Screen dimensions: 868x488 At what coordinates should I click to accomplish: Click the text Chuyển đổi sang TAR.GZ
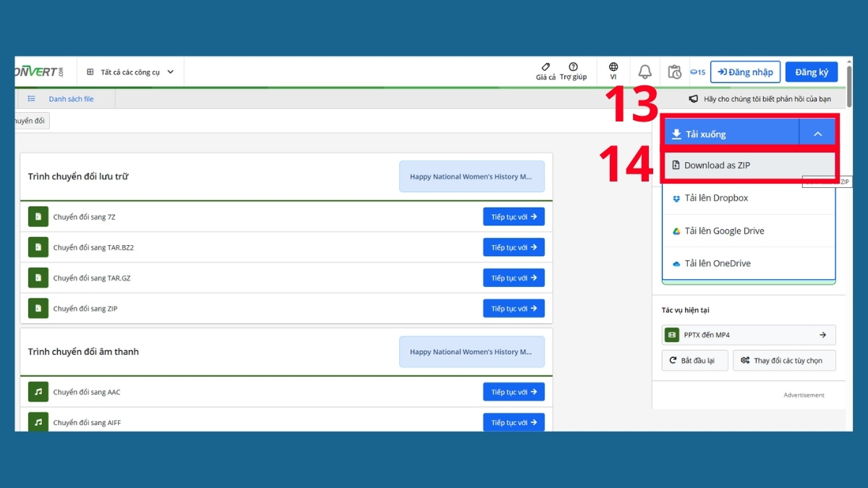[x=92, y=278]
